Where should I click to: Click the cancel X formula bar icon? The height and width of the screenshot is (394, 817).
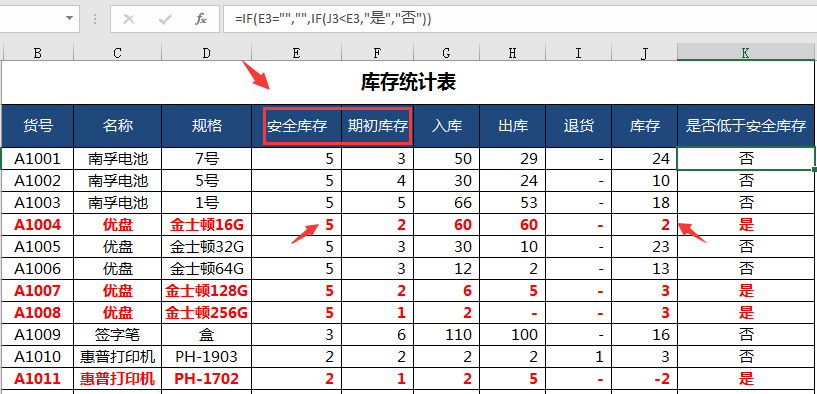[x=129, y=20]
